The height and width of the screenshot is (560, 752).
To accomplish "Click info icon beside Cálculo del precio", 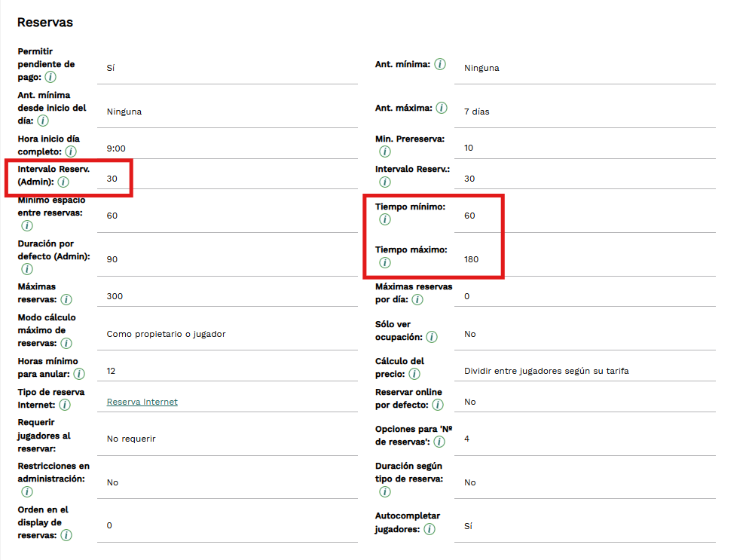I will click(x=414, y=374).
